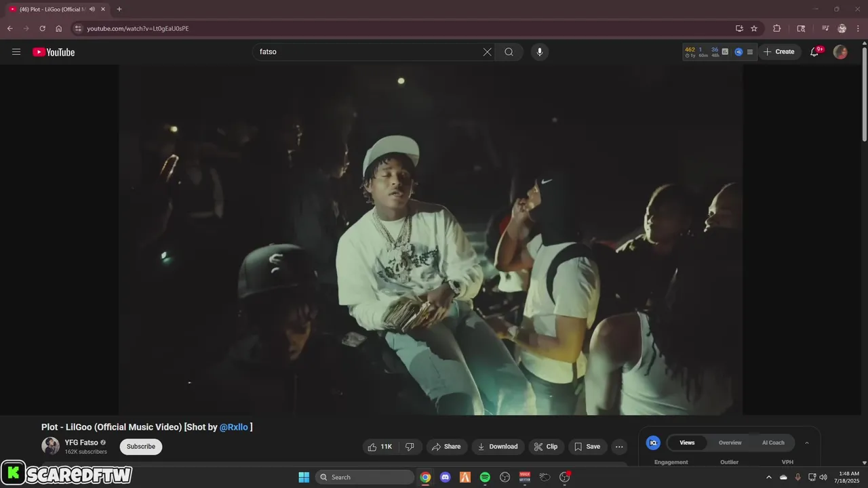This screenshot has height=488, width=868.
Task: Open the vidIQ stats bar chart icon
Action: click(x=725, y=52)
